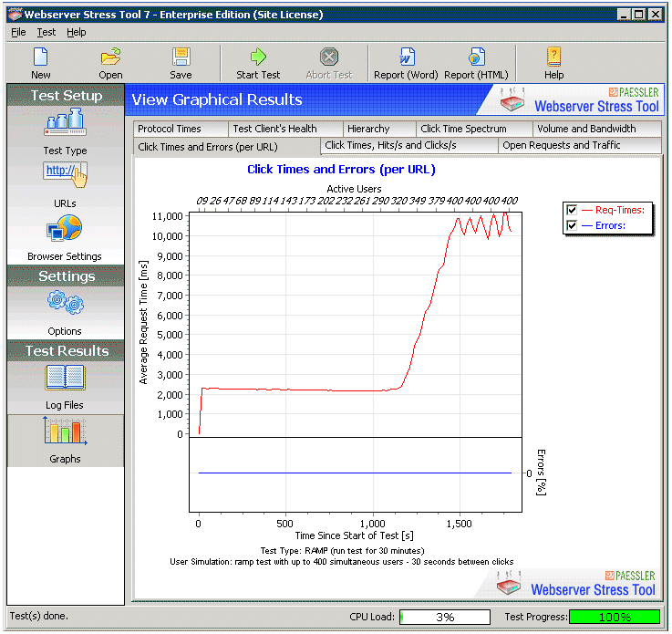Screen dimensions: 672x634
Task: Switch to Volume and Bandwidth tab
Action: 597,129
